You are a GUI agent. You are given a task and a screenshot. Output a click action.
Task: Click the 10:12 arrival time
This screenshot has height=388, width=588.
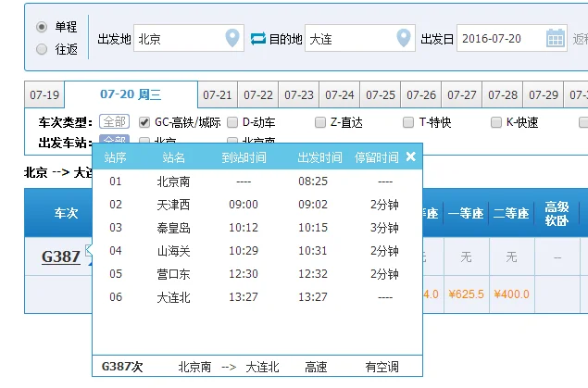[x=244, y=228]
